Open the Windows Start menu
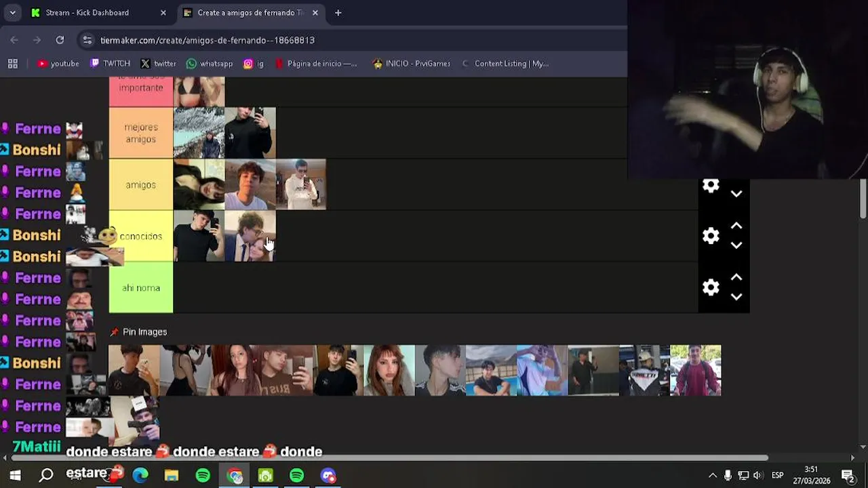This screenshot has height=488, width=868. click(15, 475)
